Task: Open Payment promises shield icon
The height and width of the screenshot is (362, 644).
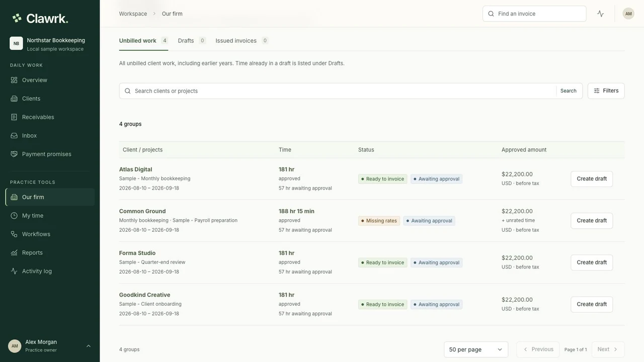Action: [14, 154]
